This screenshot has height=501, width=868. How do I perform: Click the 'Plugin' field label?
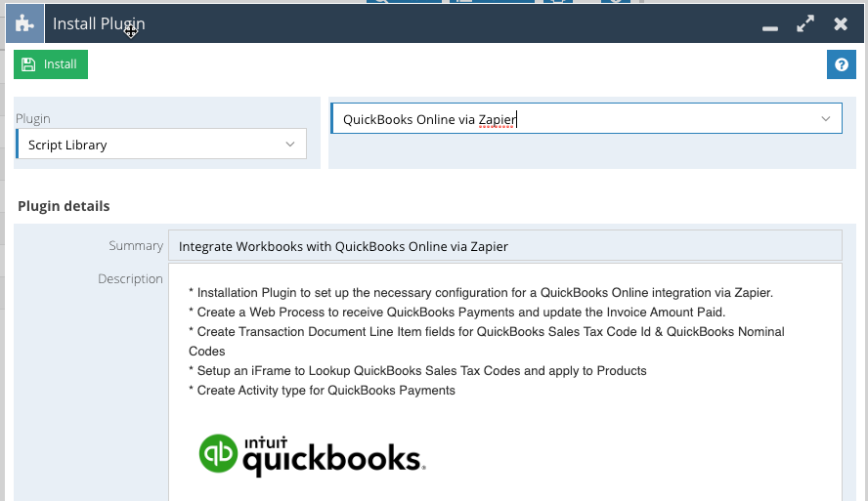coord(33,118)
